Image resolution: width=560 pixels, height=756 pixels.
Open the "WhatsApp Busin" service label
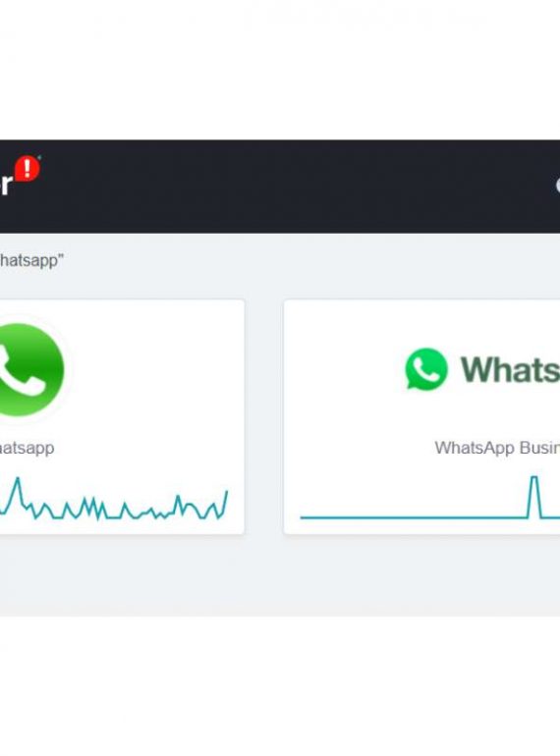click(497, 448)
